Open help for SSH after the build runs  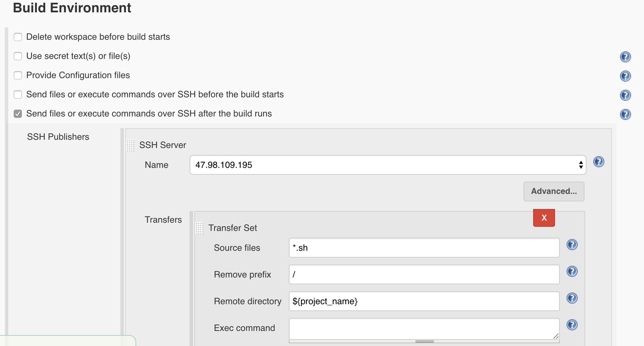click(625, 114)
